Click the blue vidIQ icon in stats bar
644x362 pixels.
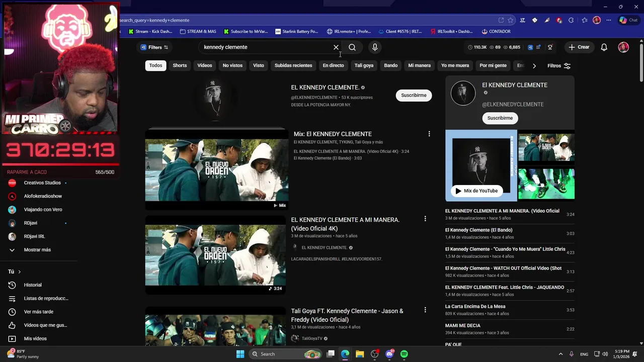tap(530, 47)
